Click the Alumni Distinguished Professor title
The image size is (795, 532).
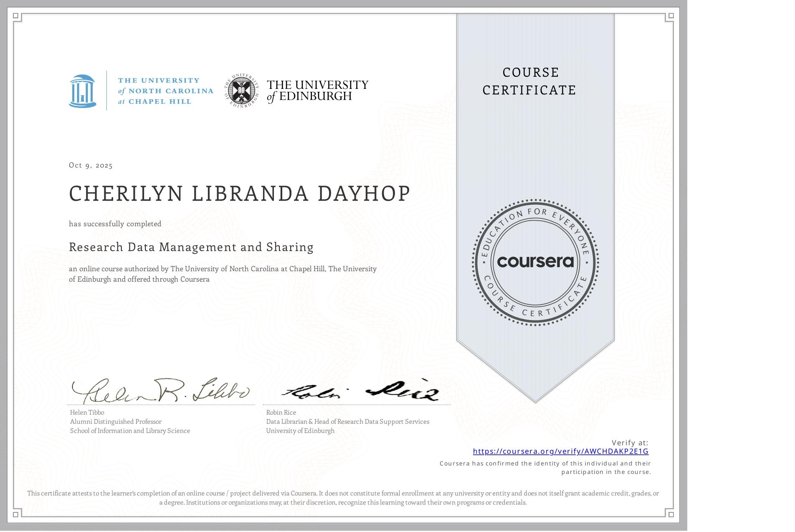coord(116,421)
